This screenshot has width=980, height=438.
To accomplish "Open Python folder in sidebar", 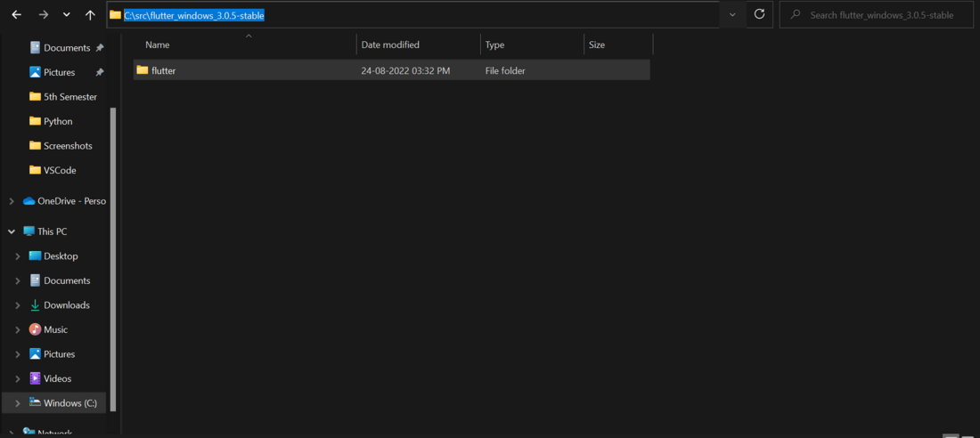I will (x=58, y=121).
